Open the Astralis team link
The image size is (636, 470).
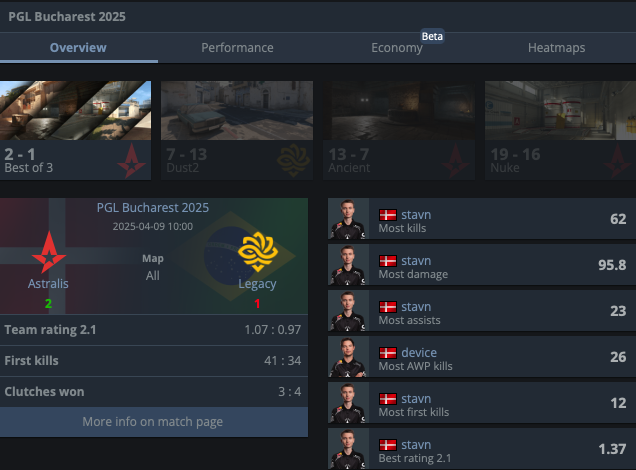(48, 283)
